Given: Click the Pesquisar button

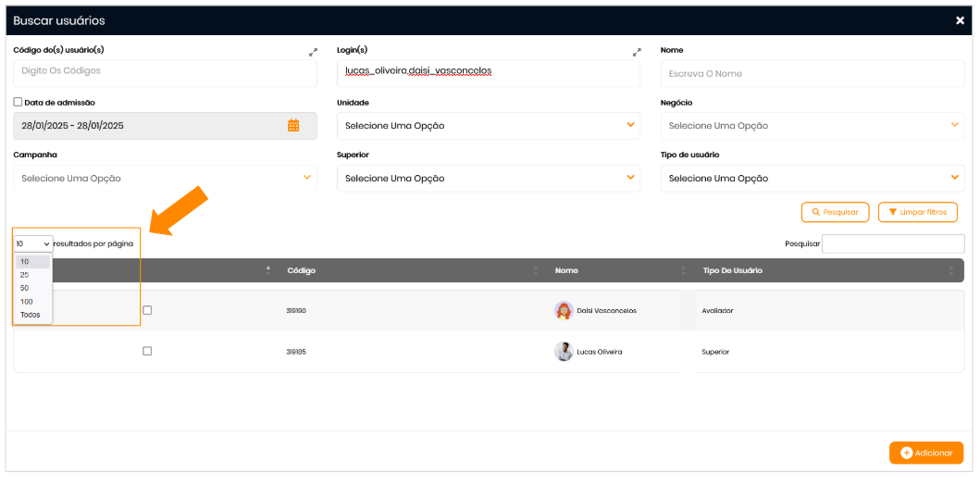Looking at the screenshot, I should click(835, 212).
